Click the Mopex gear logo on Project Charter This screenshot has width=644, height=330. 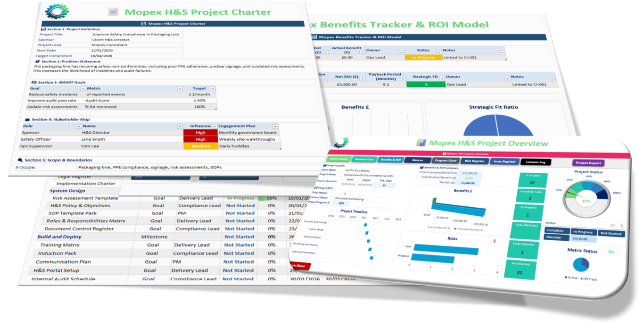click(x=57, y=11)
